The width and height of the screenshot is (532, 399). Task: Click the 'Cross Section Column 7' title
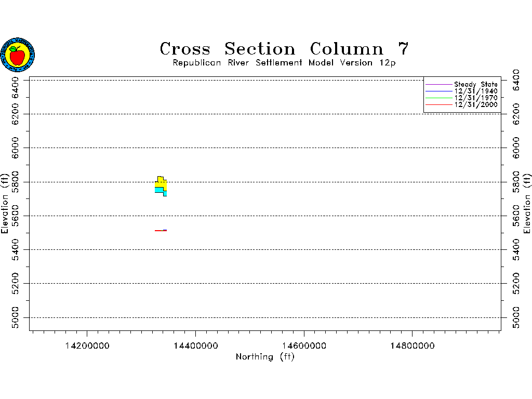tap(284, 48)
